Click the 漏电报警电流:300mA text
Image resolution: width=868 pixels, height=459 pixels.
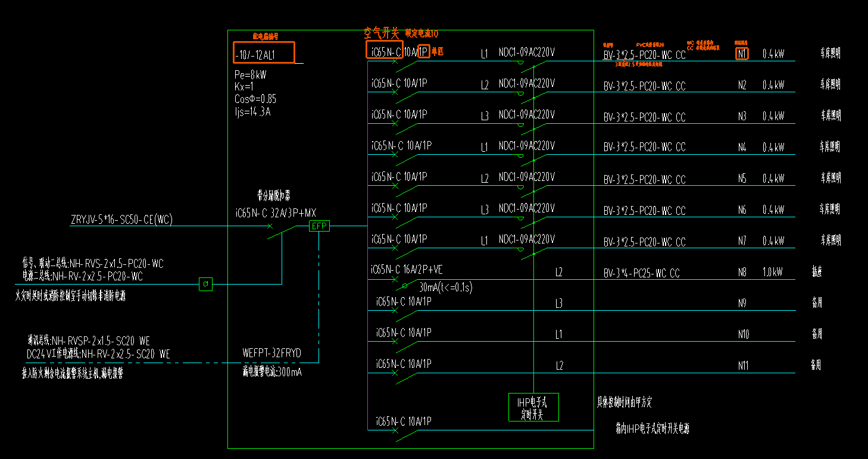point(272,372)
